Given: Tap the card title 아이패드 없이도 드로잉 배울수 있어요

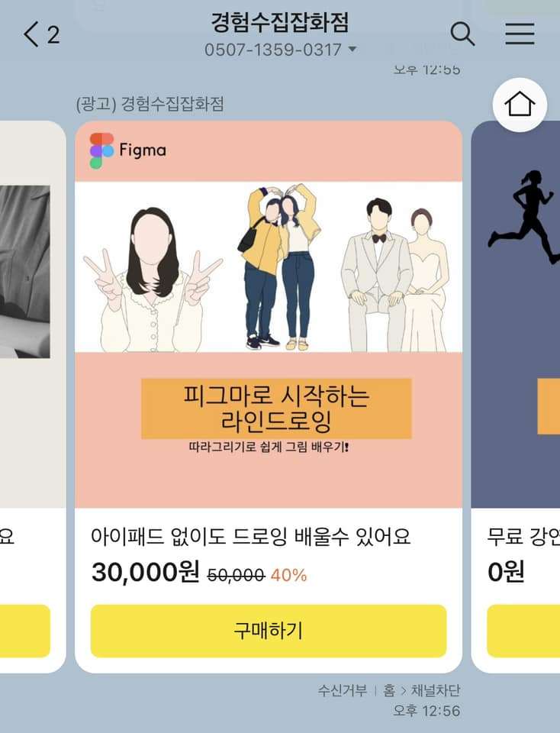Looking at the screenshot, I should (x=251, y=536).
